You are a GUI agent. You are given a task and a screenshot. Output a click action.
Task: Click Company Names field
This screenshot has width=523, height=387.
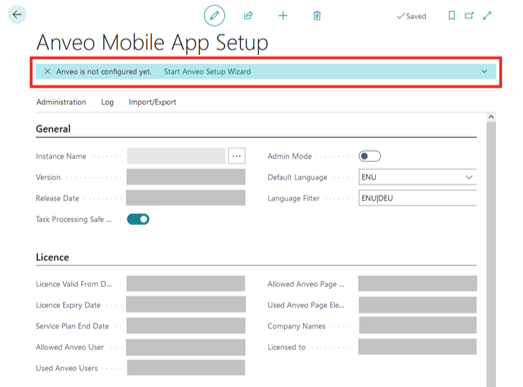(418, 326)
